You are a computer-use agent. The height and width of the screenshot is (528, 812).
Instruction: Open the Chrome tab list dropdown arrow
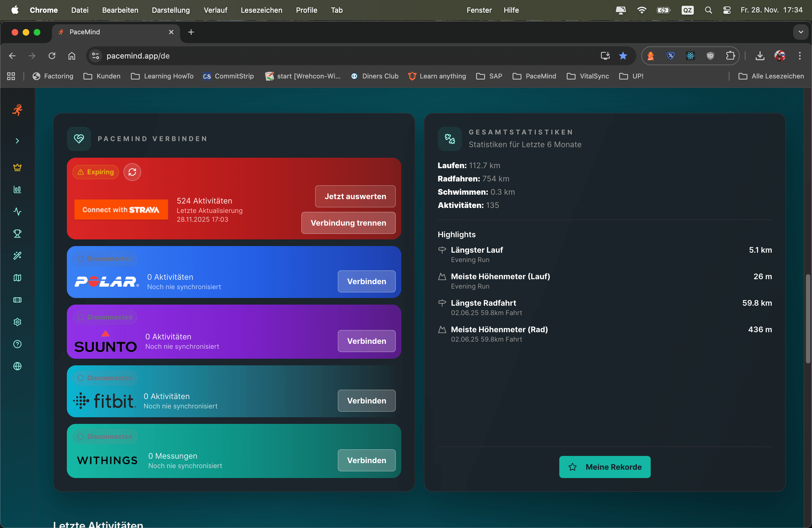click(x=801, y=32)
